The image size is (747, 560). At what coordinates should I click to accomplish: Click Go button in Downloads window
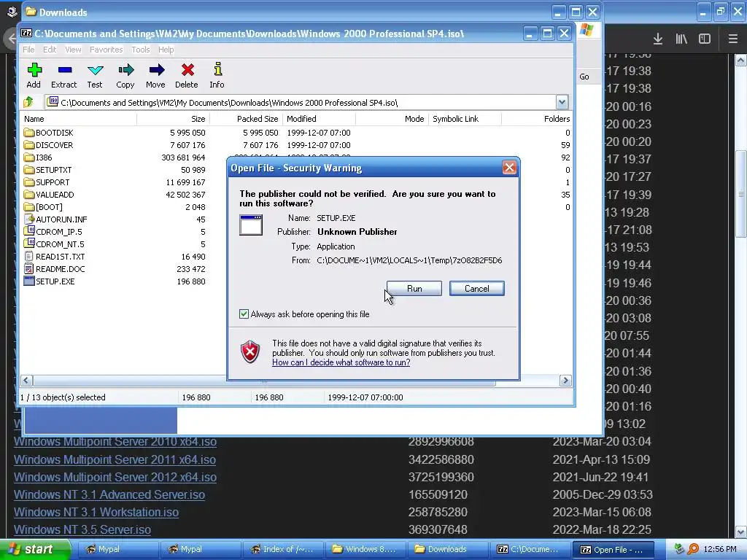pos(584,77)
